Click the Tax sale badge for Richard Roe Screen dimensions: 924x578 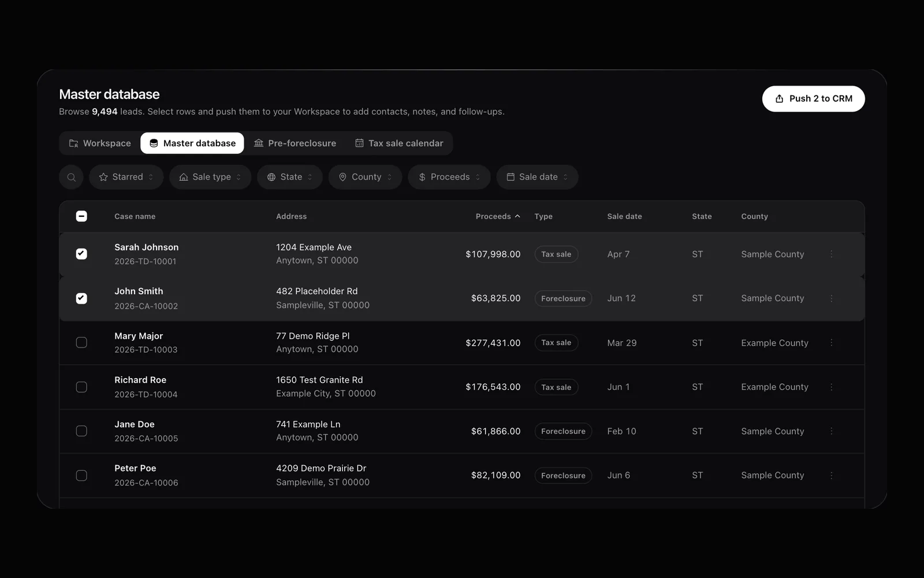556,387
